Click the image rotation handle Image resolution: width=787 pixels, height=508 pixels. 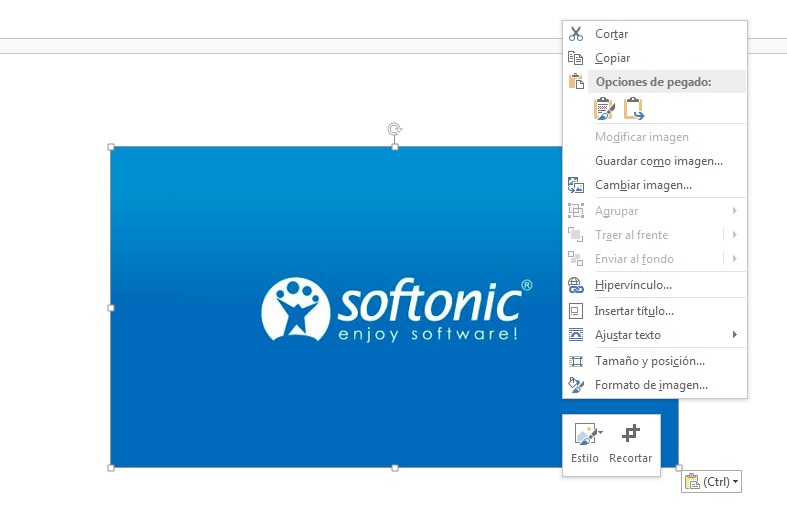coord(395,129)
